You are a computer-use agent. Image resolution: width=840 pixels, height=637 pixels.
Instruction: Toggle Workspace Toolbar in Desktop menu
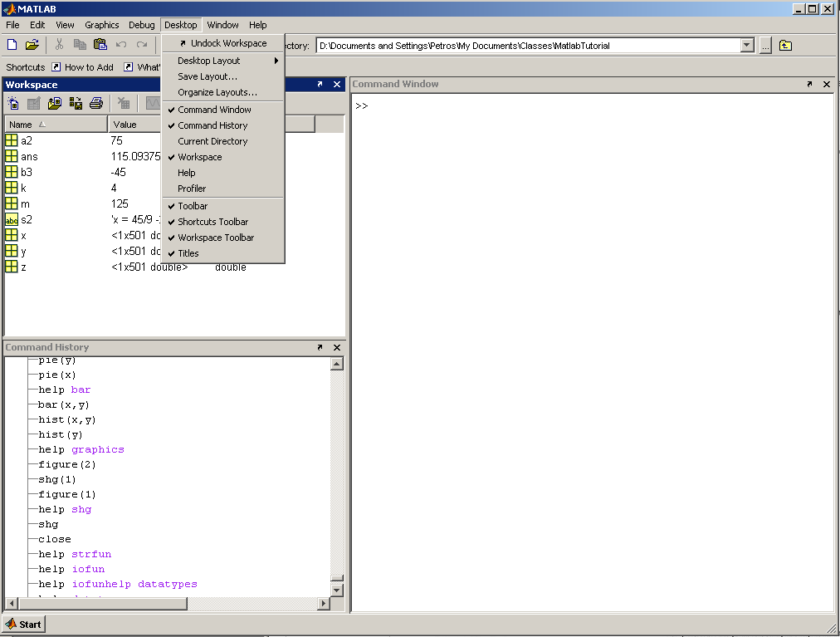pyautogui.click(x=222, y=238)
